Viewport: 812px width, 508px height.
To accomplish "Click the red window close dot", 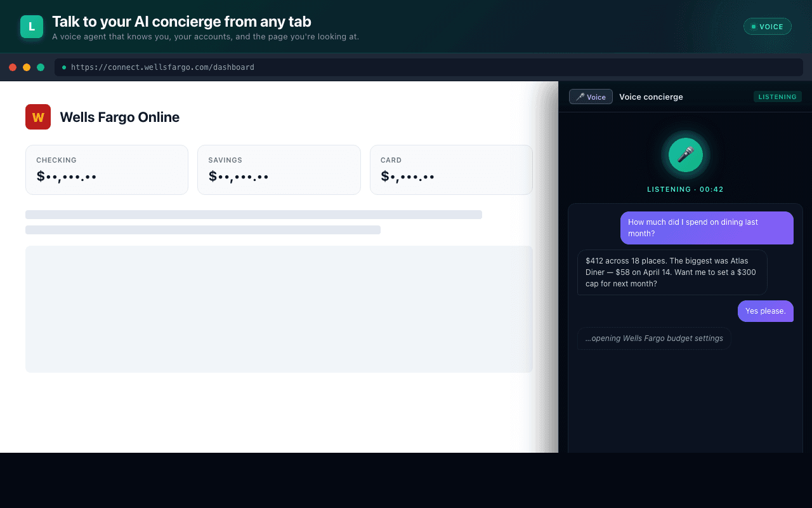I will pos(13,67).
